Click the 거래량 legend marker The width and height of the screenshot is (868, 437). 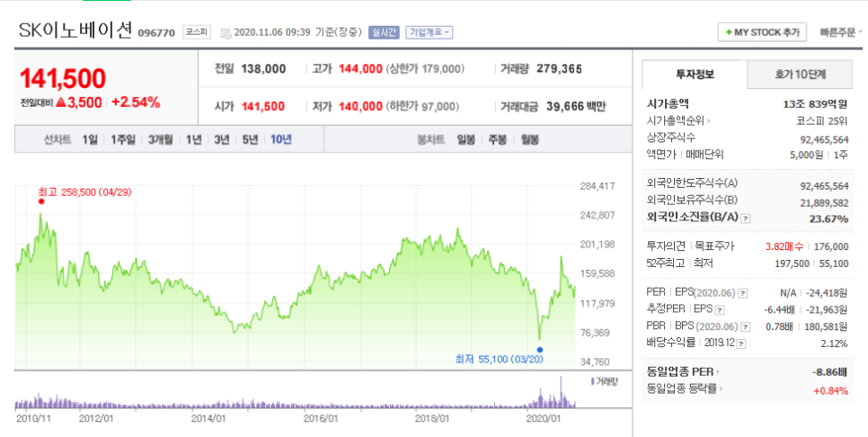tap(592, 381)
